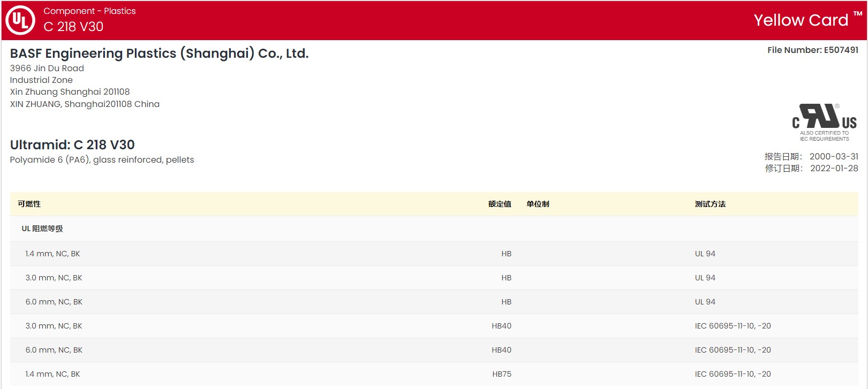This screenshot has height=389, width=868.
Task: Click the 'UL 阻燃等级' section row
Action: [434, 228]
